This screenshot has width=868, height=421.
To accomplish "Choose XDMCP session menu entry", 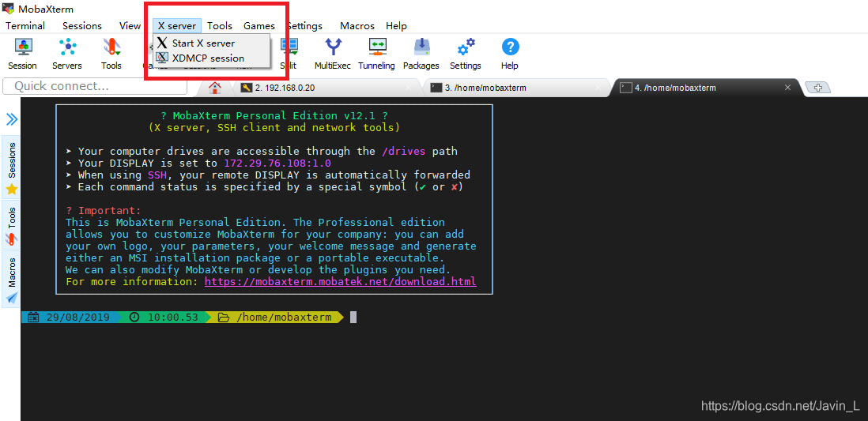I will (211, 58).
